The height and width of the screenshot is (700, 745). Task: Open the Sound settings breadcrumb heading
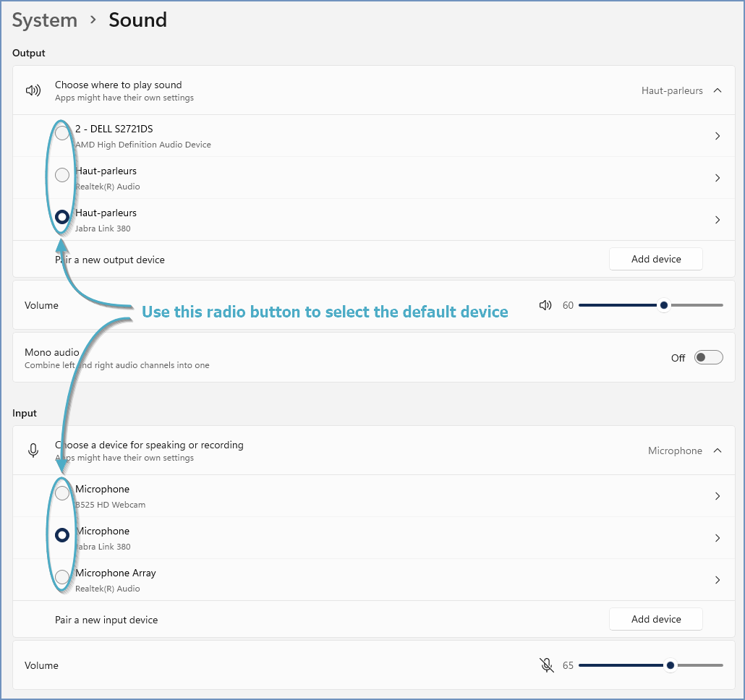[137, 20]
